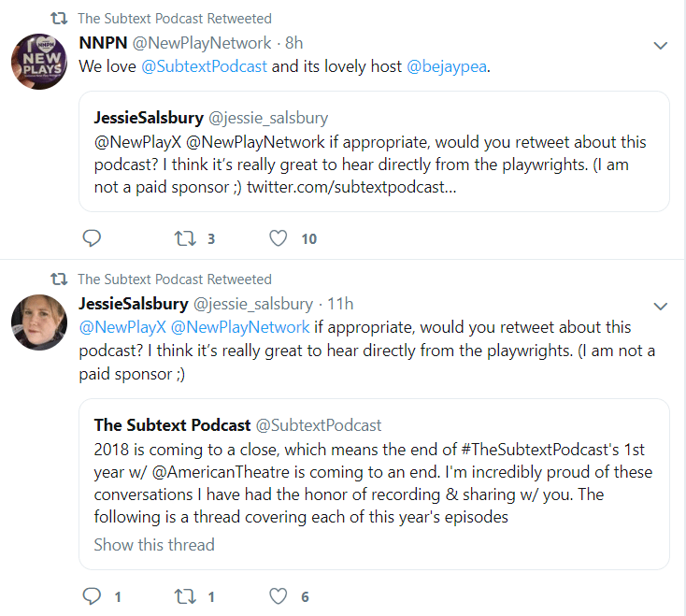Viewport: 686px width, 616px height.
Task: Open NNPN New Plays profile avatar
Action: tap(38, 61)
